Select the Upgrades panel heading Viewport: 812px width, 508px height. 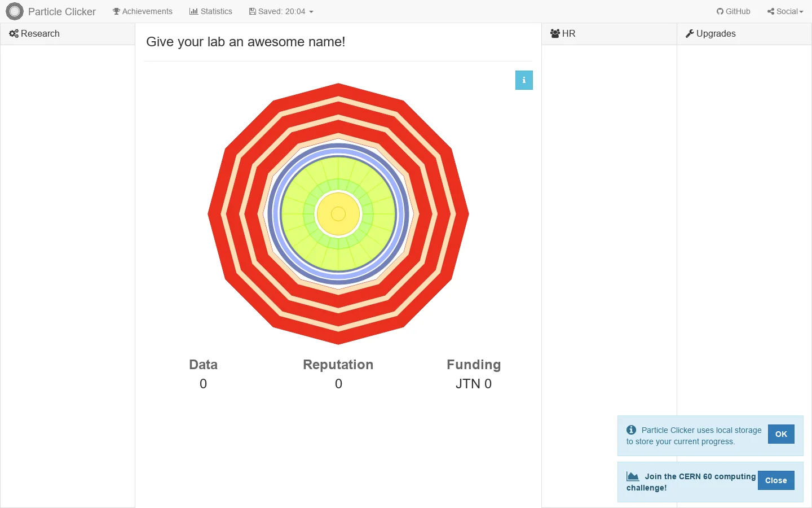pos(744,34)
